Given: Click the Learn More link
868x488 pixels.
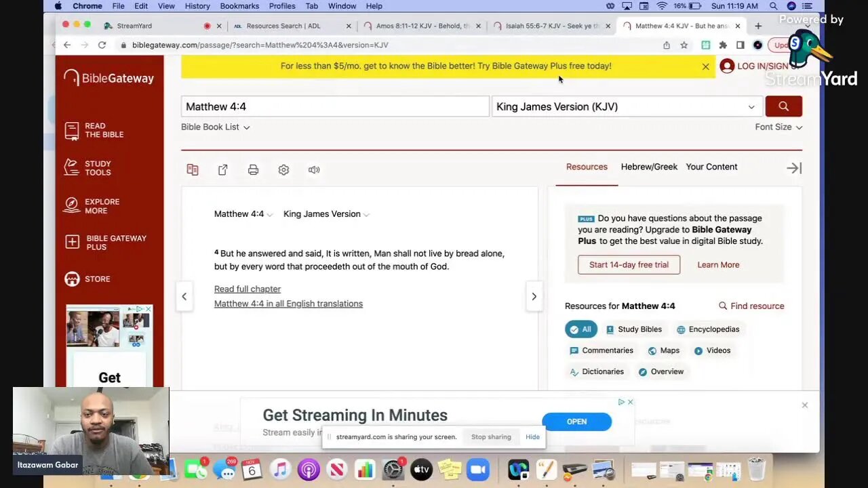Looking at the screenshot, I should (718, 265).
